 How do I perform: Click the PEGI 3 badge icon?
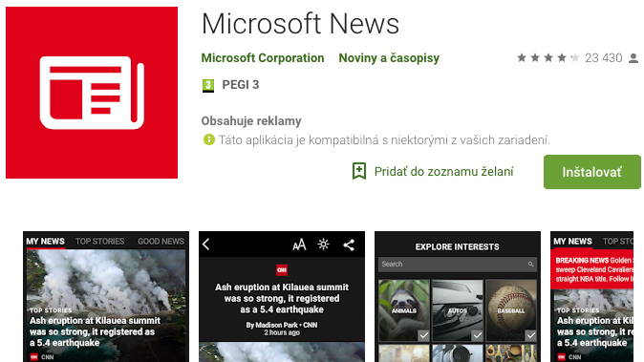point(208,85)
